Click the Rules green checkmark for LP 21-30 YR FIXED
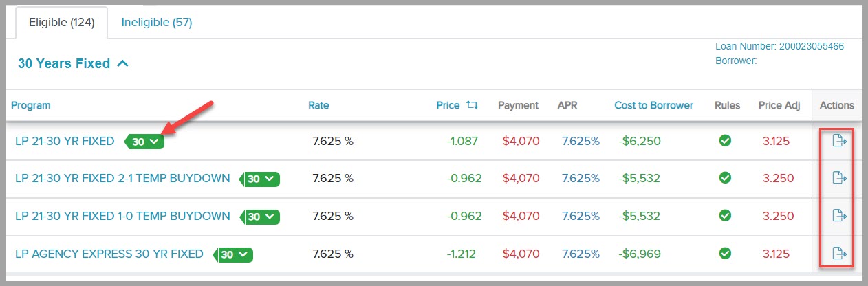This screenshot has width=868, height=286. coord(724,140)
